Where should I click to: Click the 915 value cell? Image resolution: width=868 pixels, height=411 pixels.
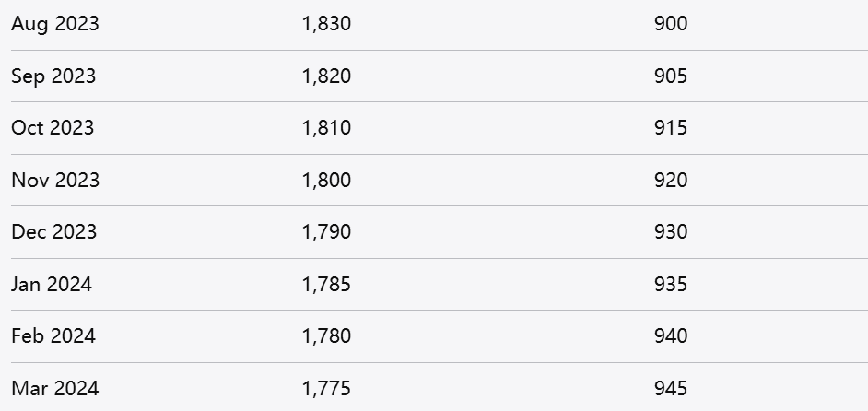coord(671,127)
